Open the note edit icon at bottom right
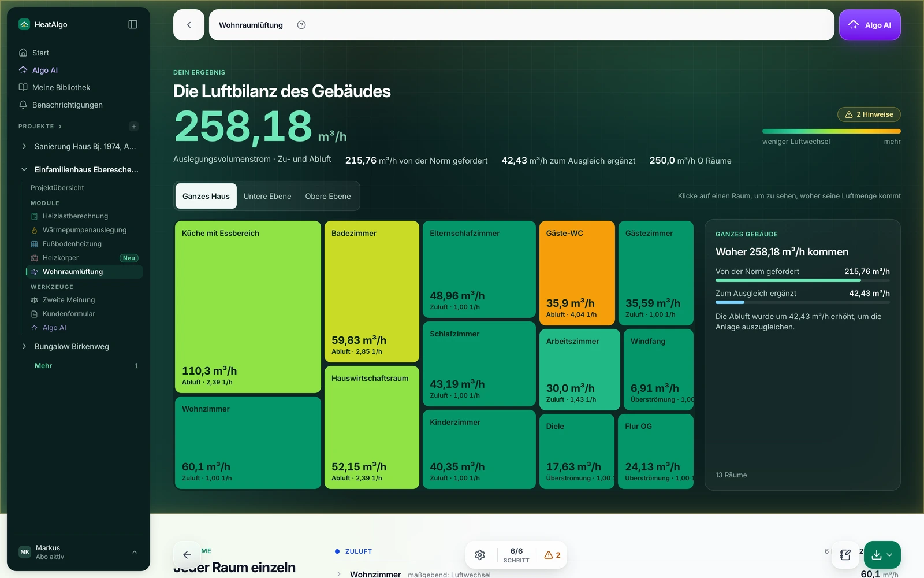The width and height of the screenshot is (924, 578). pos(845,555)
